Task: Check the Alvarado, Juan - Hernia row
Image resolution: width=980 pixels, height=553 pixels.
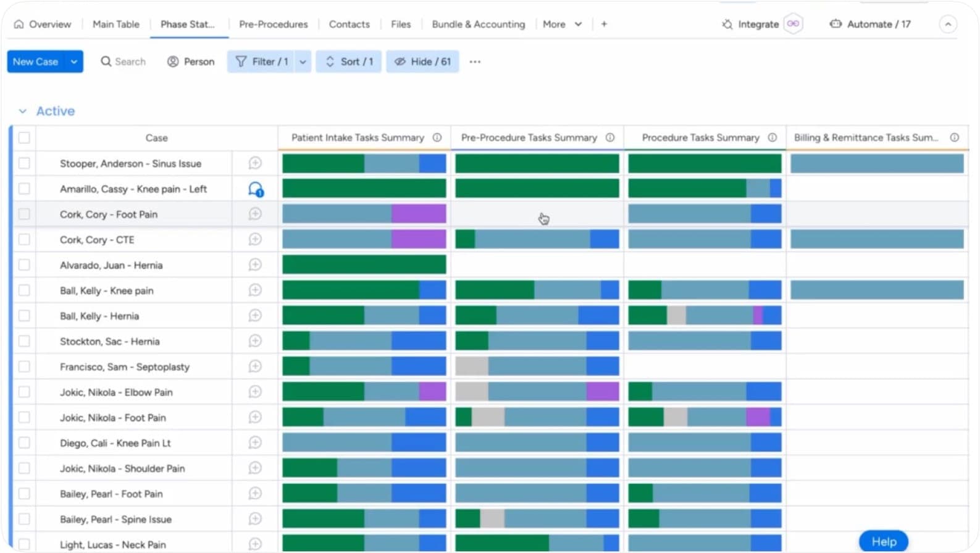Action: coord(24,264)
